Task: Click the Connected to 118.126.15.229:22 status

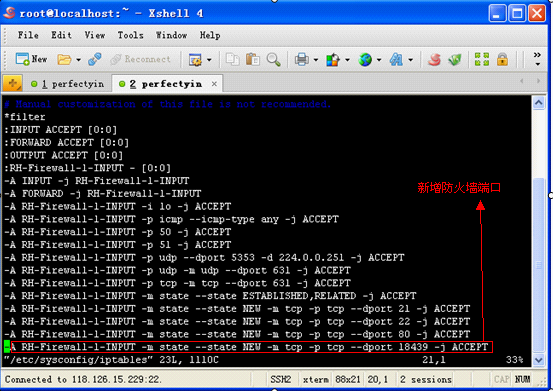Action: pos(83,380)
